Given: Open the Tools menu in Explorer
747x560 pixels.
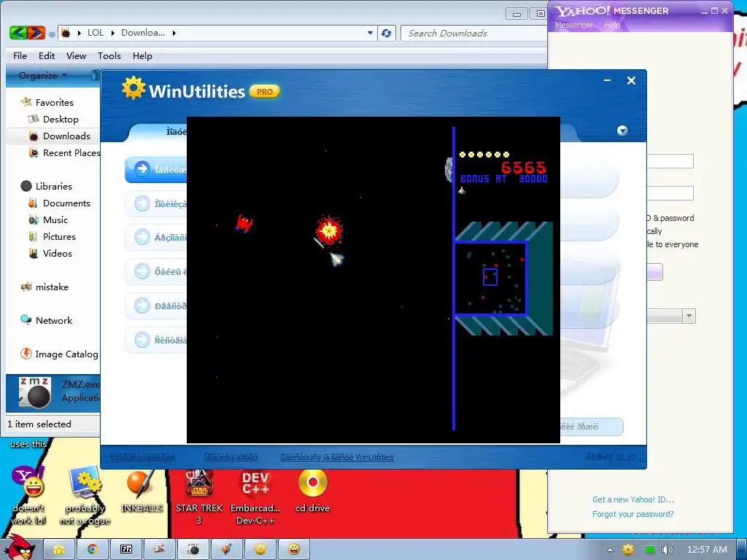Looking at the screenshot, I should tap(109, 55).
